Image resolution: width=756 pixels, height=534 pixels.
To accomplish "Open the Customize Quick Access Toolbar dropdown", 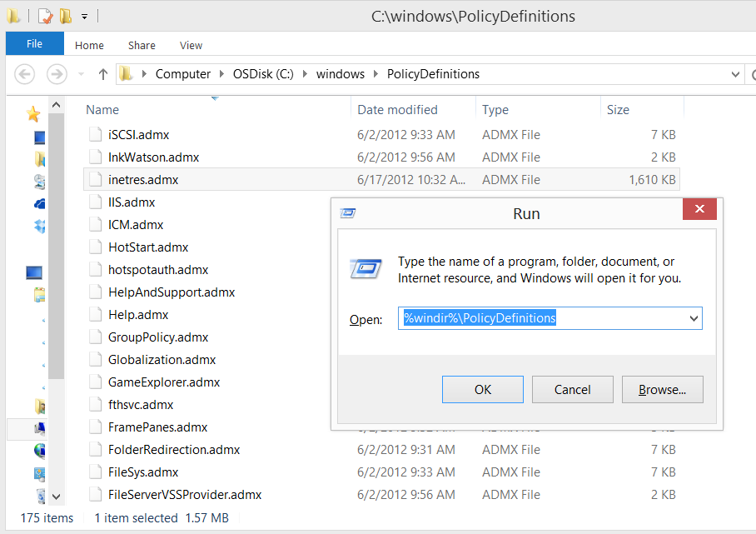I will tap(84, 17).
